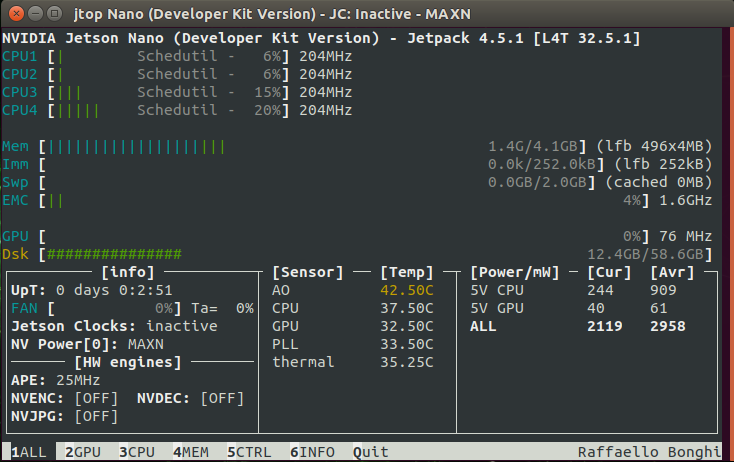Click the AO temperature 42.50C
734x462 pixels.
click(407, 291)
